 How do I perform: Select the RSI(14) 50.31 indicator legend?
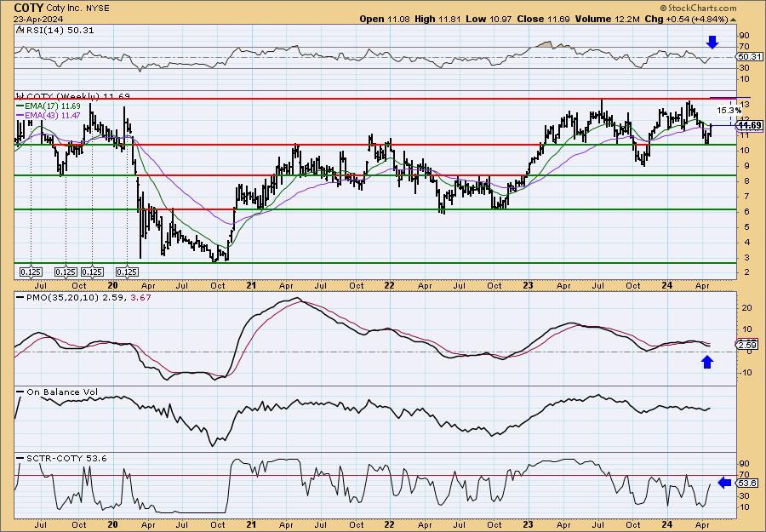click(x=54, y=30)
